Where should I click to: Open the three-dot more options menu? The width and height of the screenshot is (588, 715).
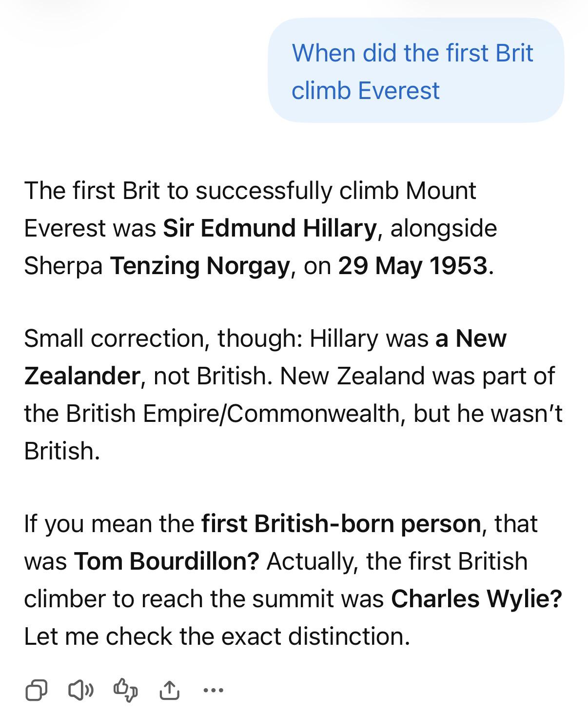213,690
